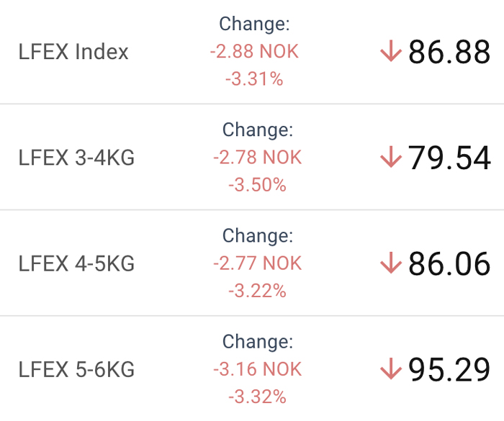Click the 95.29 price value
The width and height of the screenshot is (504, 421).
[449, 369]
